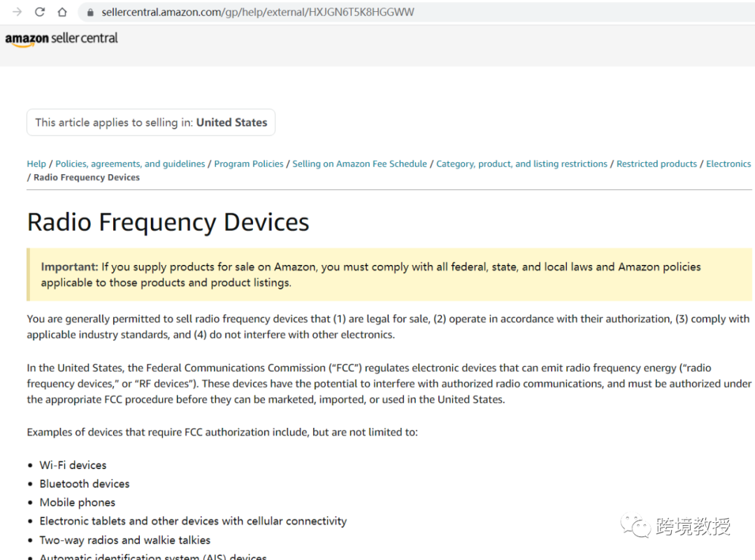This screenshot has height=560, width=755.
Task: Open the Help breadcrumb link
Action: 36,164
